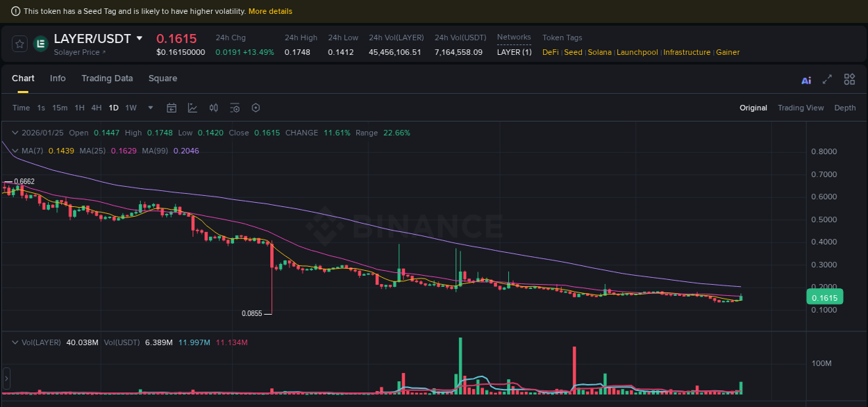Click the green 0.1615 price tag
868x407 pixels.
click(x=824, y=297)
